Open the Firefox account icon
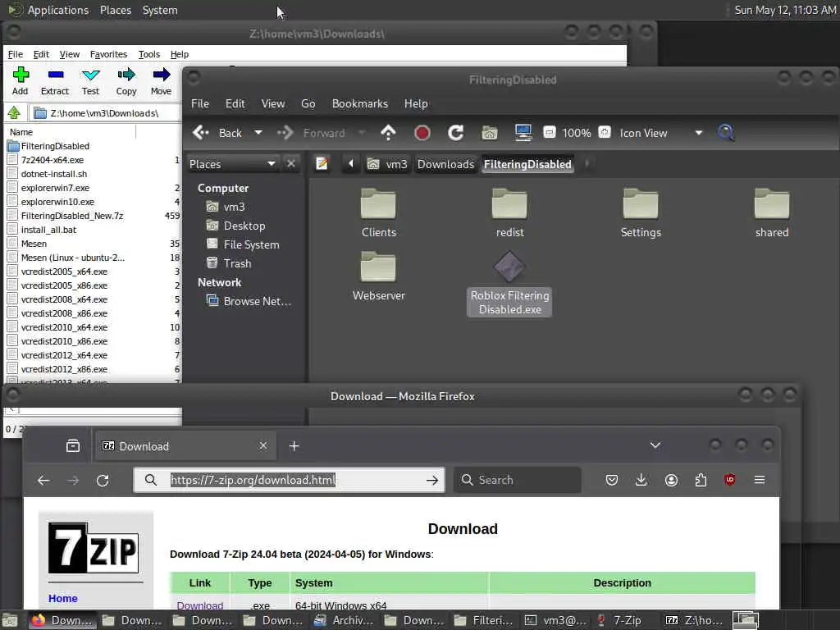This screenshot has width=840, height=630. [671, 480]
